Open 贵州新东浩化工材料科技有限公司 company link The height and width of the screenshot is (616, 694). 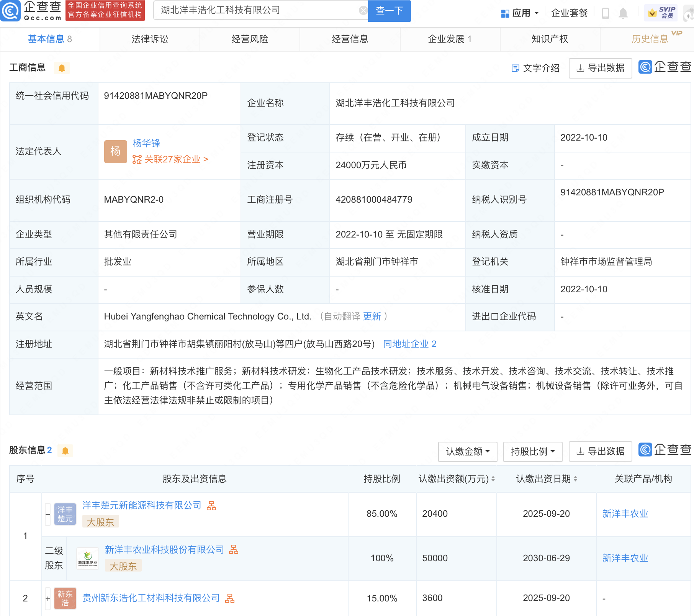coord(151,598)
